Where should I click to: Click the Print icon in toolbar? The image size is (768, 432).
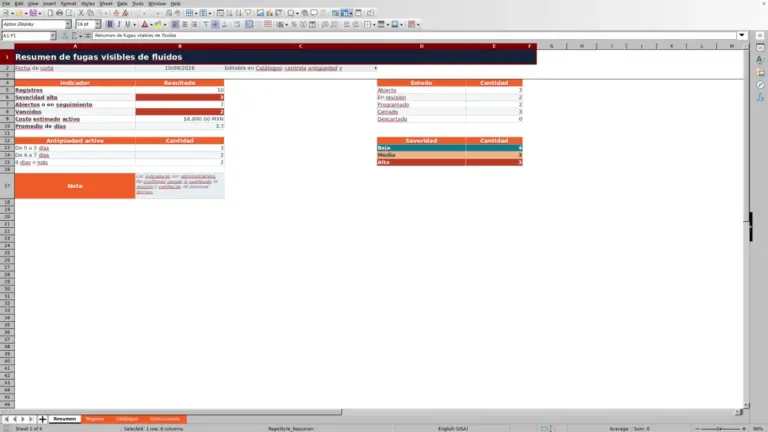tap(59, 13)
